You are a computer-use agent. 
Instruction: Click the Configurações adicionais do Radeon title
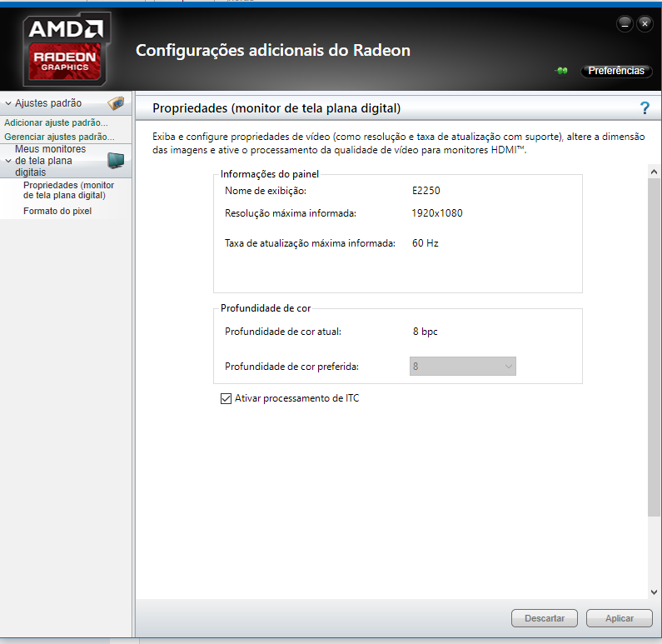point(273,50)
